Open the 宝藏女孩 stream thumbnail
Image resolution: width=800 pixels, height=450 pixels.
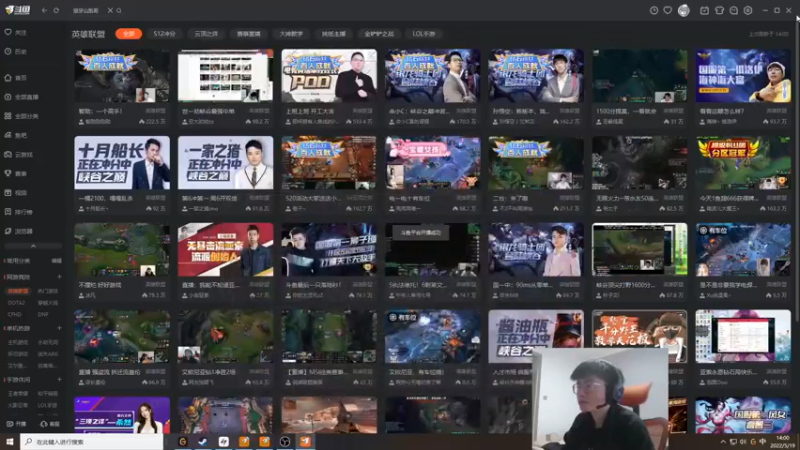pyautogui.click(x=433, y=163)
